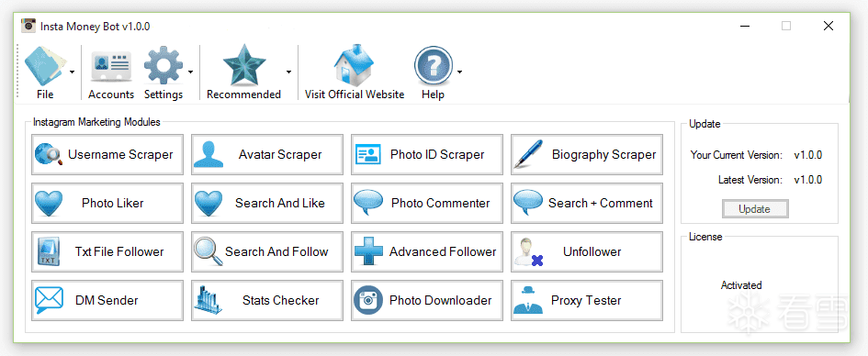This screenshot has height=356, width=868.
Task: Expand the File dropdown arrow
Action: 72,72
